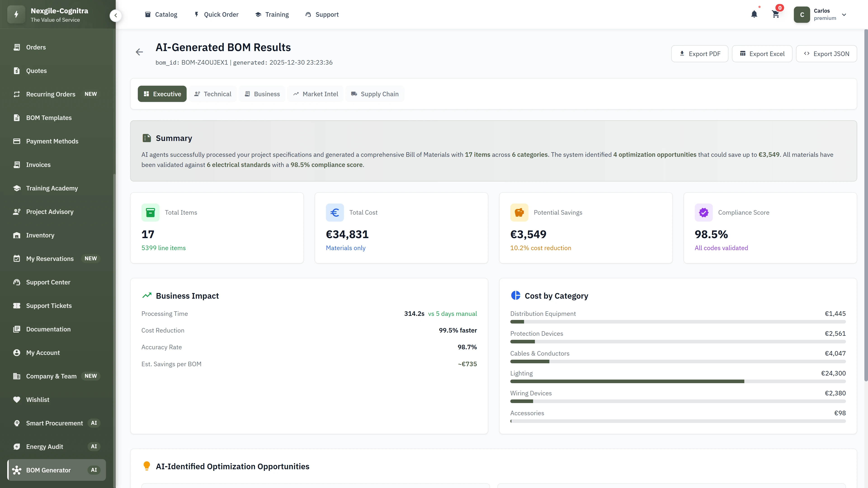Open the shopping cart
This screenshot has height=488, width=868.
775,14
